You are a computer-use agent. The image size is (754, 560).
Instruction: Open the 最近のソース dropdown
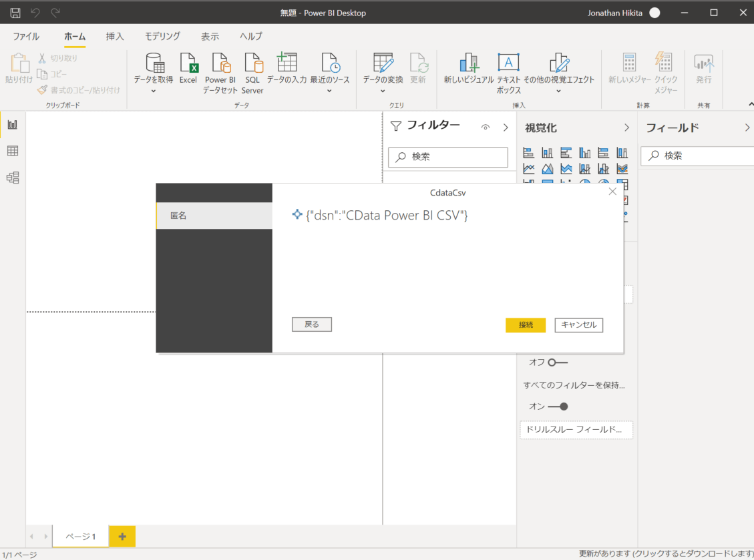329,91
